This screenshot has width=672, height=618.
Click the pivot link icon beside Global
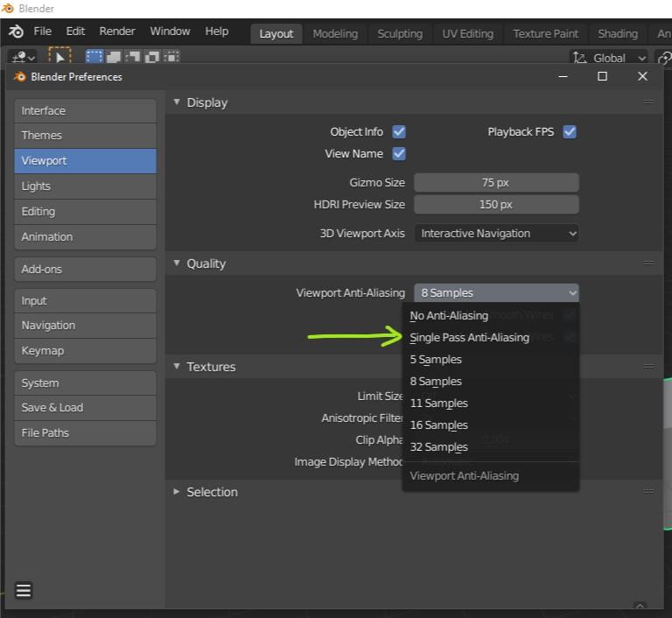pos(664,58)
